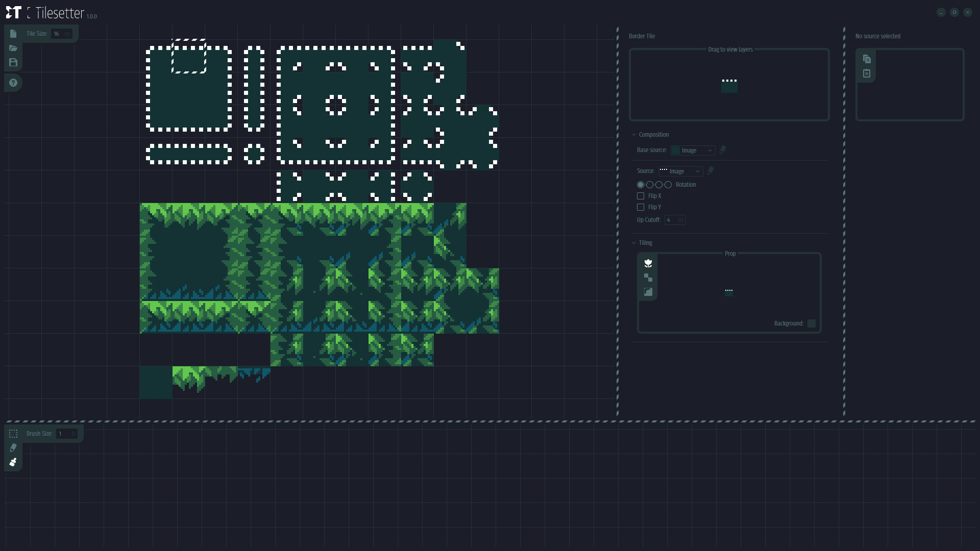Image resolution: width=980 pixels, height=551 pixels.
Task: Activate the flower prop tool
Action: click(x=648, y=263)
